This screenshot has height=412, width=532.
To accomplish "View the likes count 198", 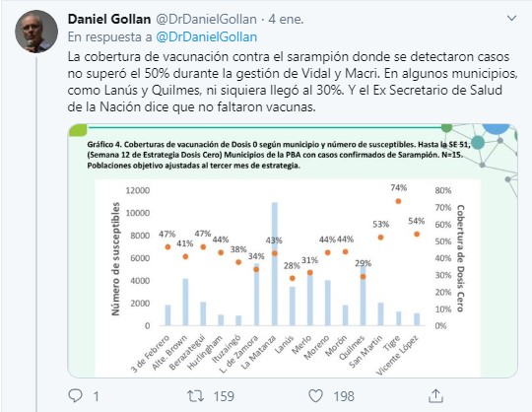I will 344,396.
